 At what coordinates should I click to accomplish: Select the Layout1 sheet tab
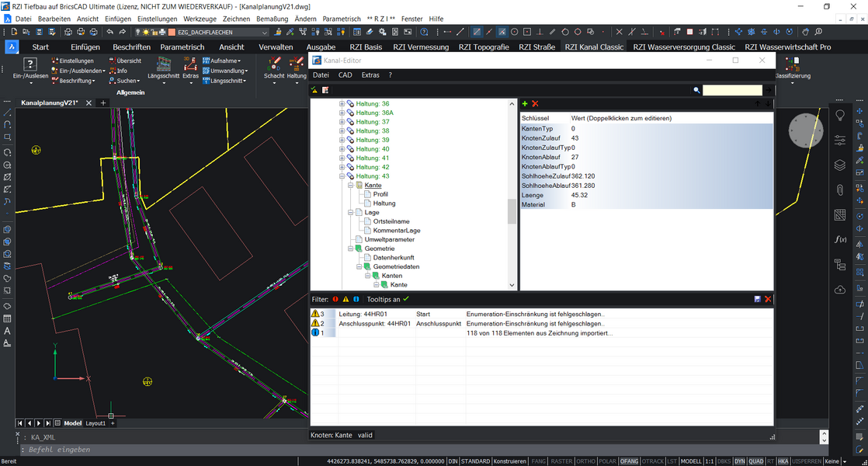(x=95, y=423)
